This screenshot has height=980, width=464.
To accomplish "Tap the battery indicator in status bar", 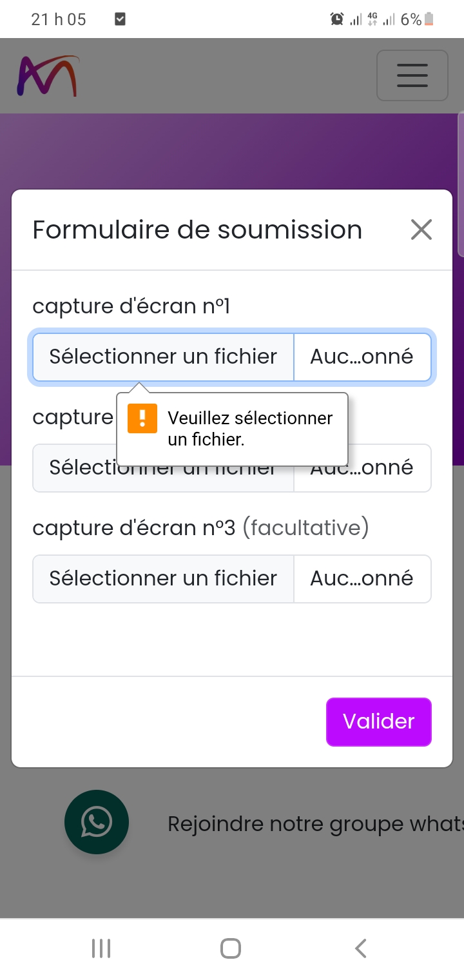I will point(429,19).
